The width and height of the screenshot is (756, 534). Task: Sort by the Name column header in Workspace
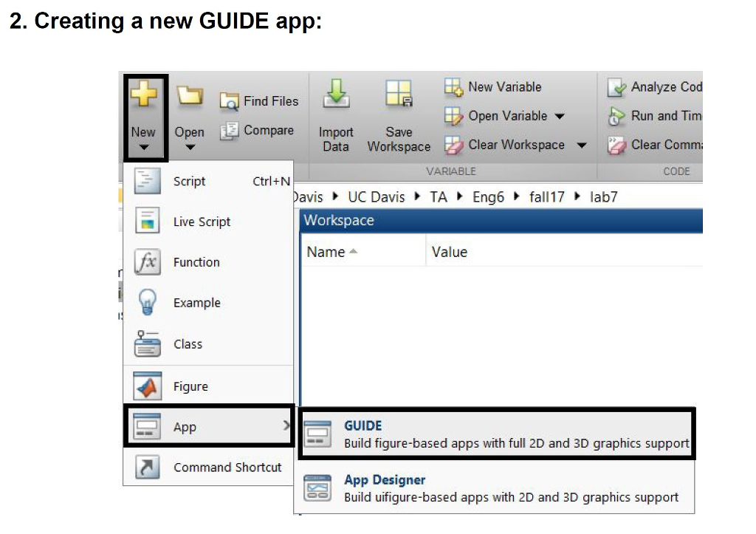(x=363, y=251)
